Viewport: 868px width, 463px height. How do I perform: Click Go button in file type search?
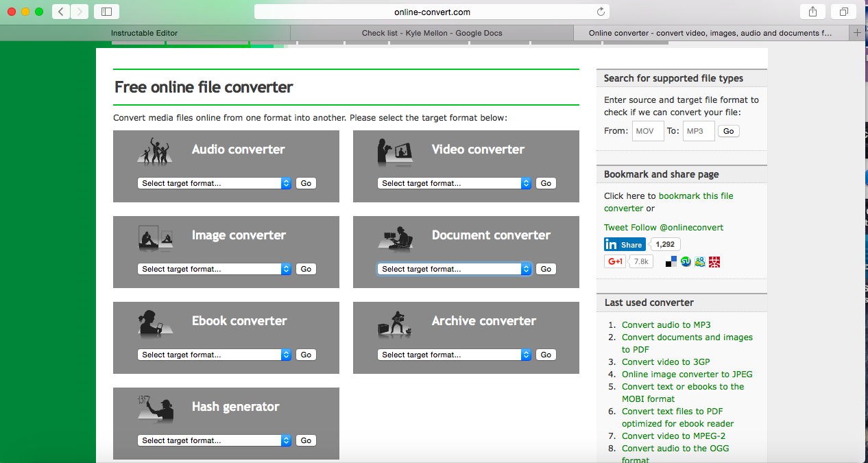click(729, 131)
